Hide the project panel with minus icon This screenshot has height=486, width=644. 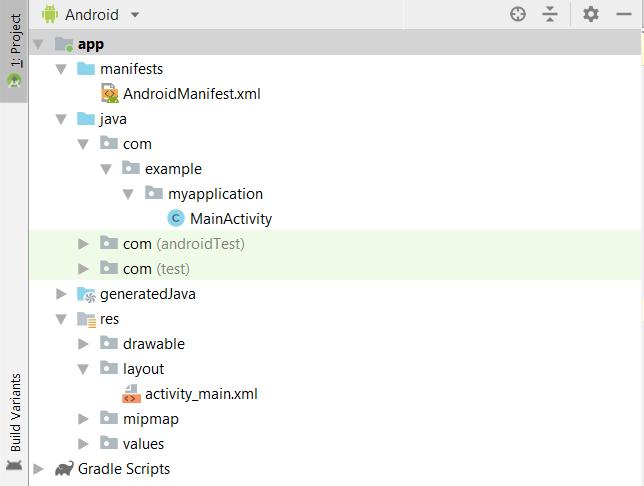(623, 14)
